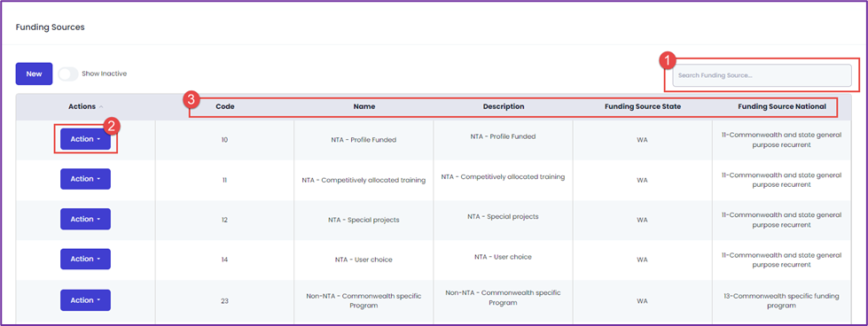The width and height of the screenshot is (868, 326).
Task: Click the 13-Commonwealth specific funding program cell
Action: click(782, 300)
